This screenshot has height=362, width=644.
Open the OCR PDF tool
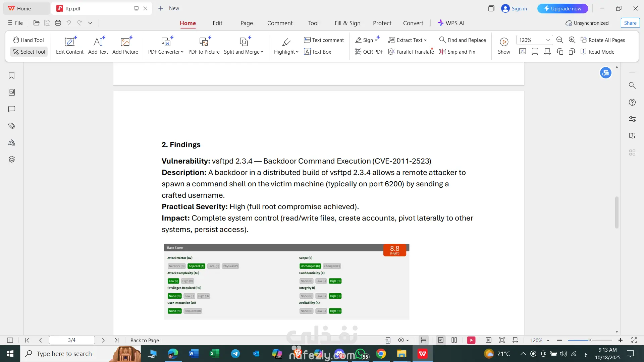point(369,52)
